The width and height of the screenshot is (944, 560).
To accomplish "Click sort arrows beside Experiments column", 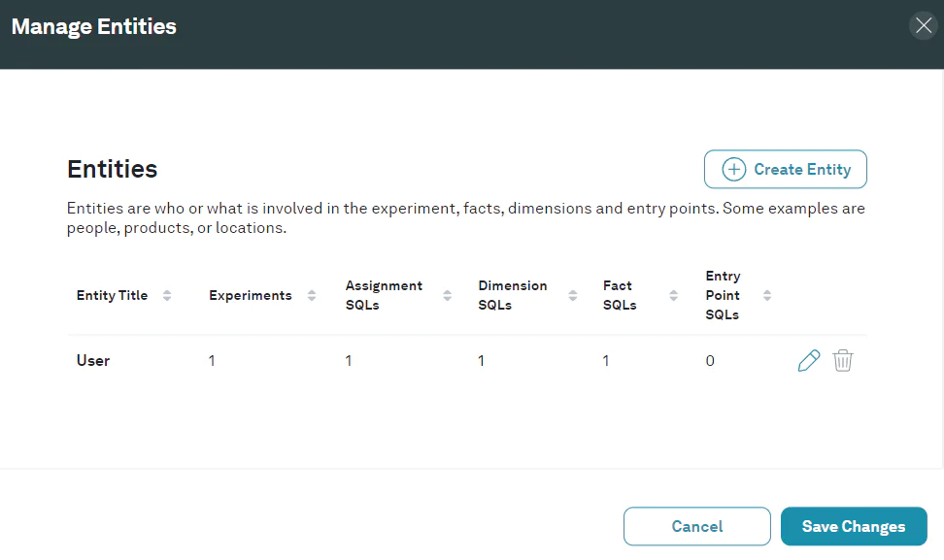I will pyautogui.click(x=312, y=295).
